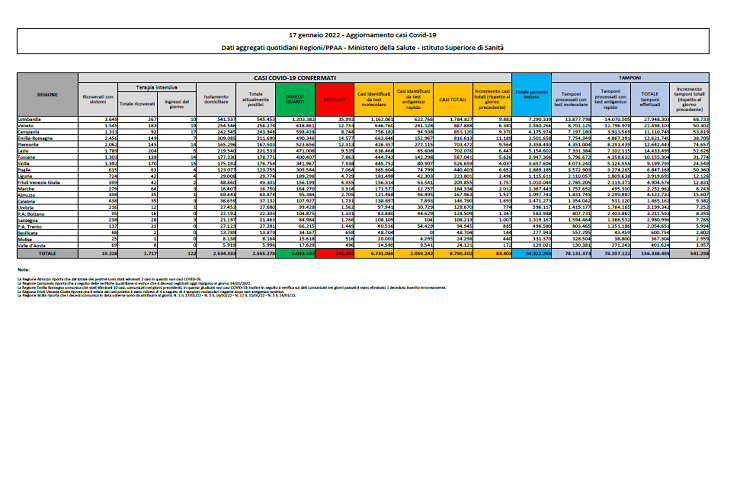Select the TOTALE row label
This screenshot has width=740, height=480.
coord(48,255)
